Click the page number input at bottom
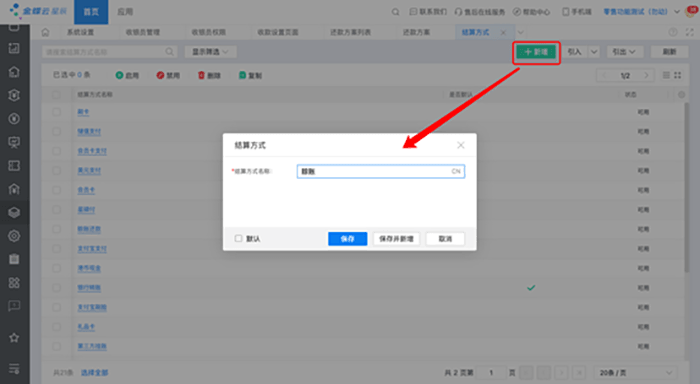This screenshot has height=384, width=700. tap(492, 372)
